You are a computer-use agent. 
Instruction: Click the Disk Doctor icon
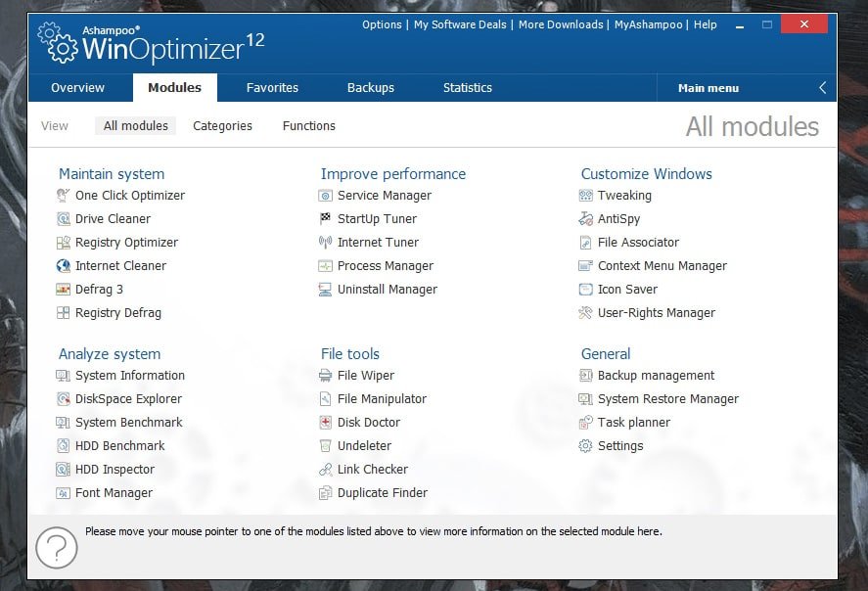tap(326, 423)
